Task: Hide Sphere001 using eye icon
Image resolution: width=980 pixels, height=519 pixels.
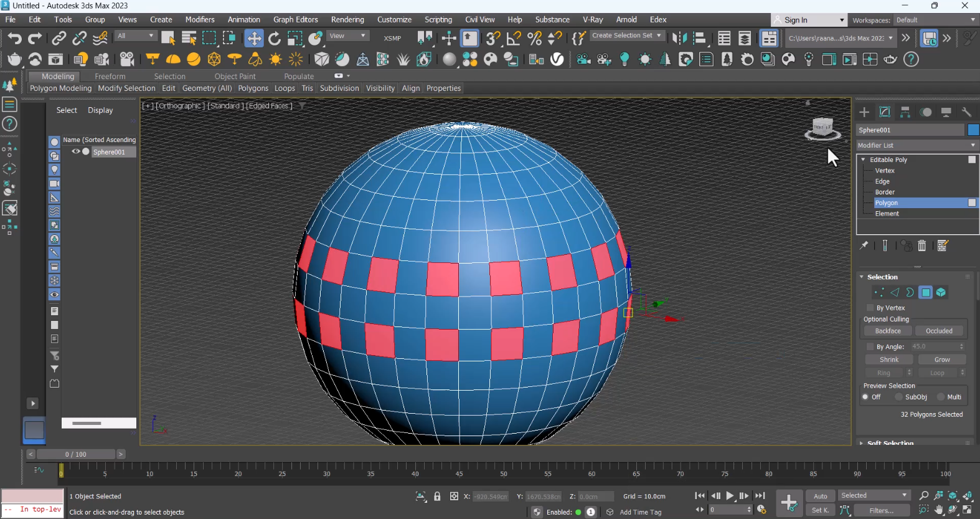Action: pos(75,151)
